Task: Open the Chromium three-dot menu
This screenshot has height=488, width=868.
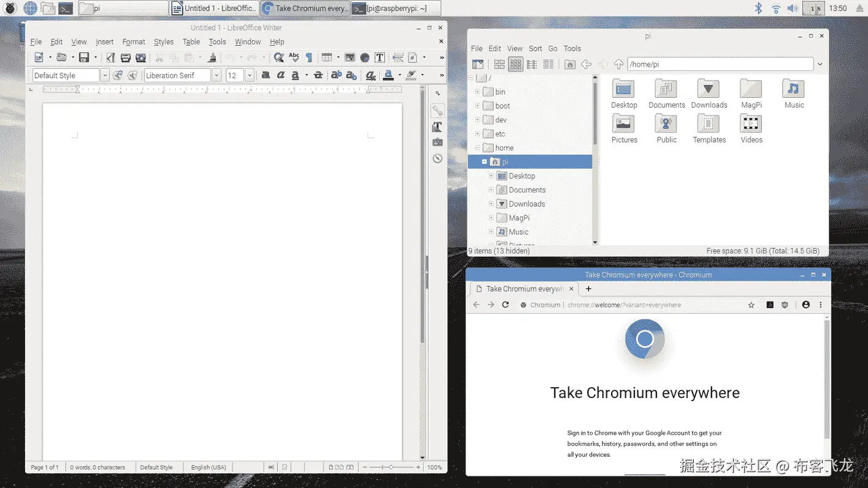Action: [821, 305]
